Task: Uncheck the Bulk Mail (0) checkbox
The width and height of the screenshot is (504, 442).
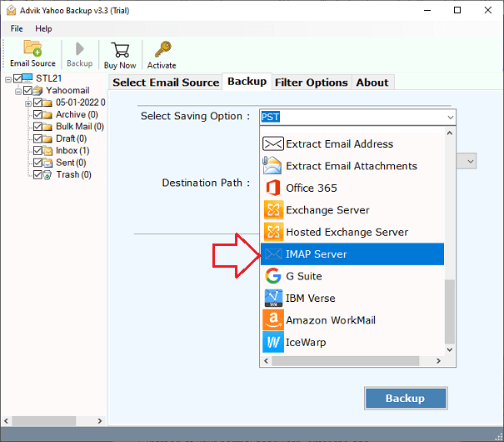Action: click(37, 127)
